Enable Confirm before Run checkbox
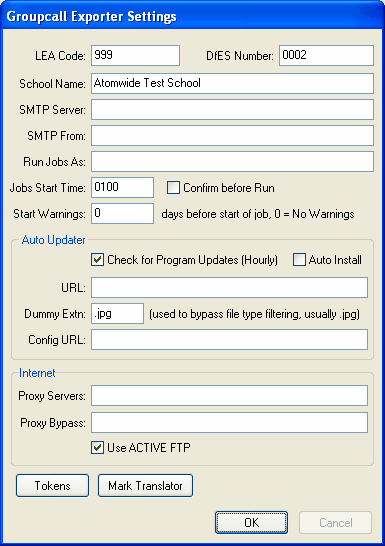The width and height of the screenshot is (385, 546). [173, 188]
